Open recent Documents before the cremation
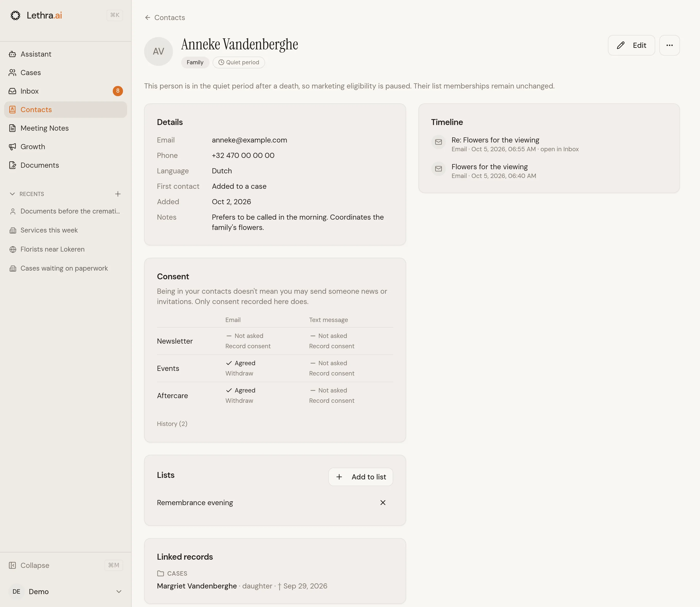 tap(65, 211)
